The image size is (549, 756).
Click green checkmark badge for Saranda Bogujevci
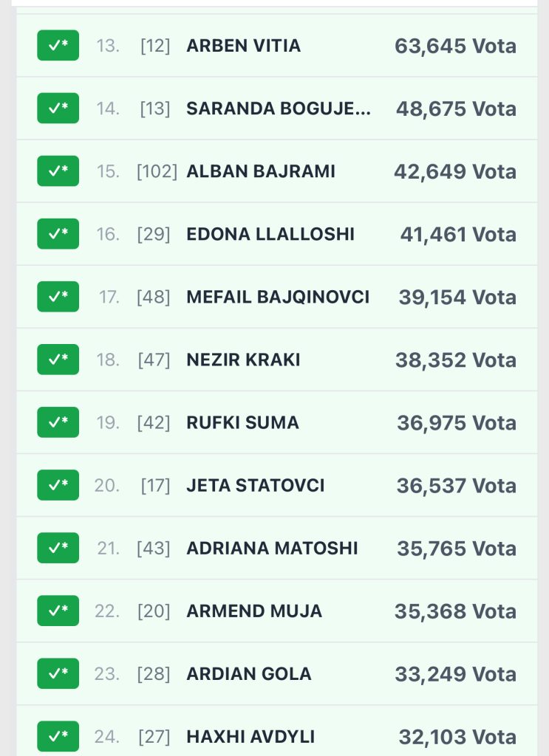(x=58, y=109)
